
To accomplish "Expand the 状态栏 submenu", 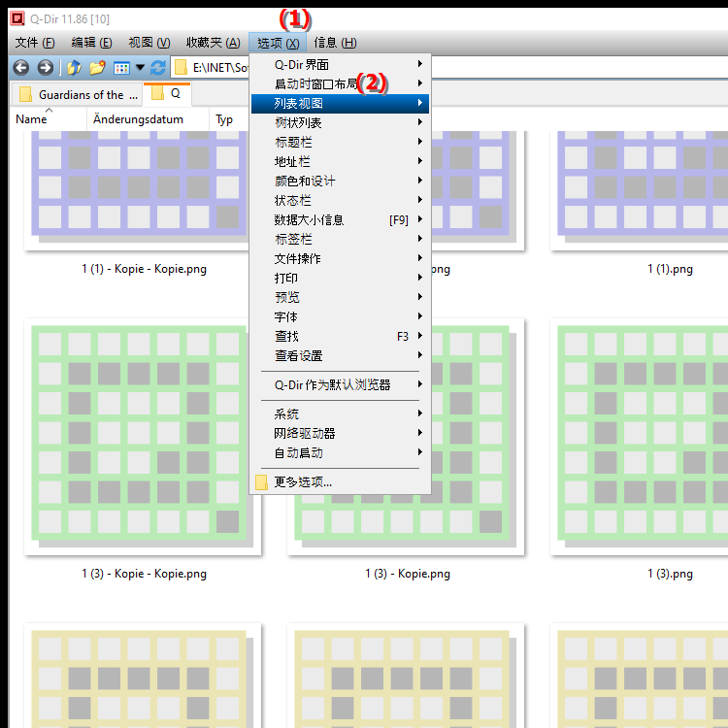I will (x=340, y=201).
